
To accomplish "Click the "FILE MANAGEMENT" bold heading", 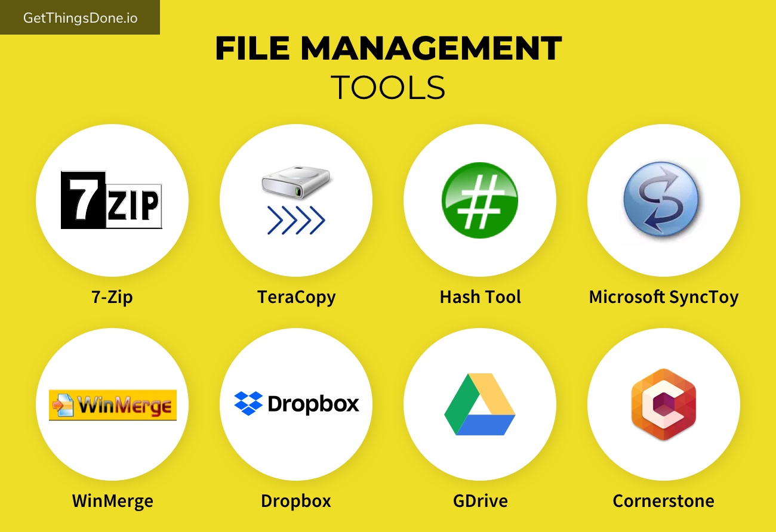I will tap(388, 49).
